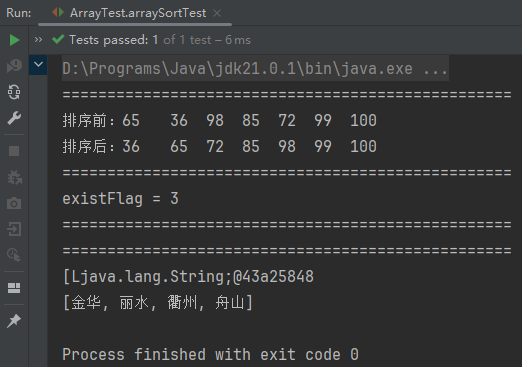Screen dimensions: 522x367
Task: Click '[Ljava.lang.String;@43a25848' text
Action: click(188, 277)
